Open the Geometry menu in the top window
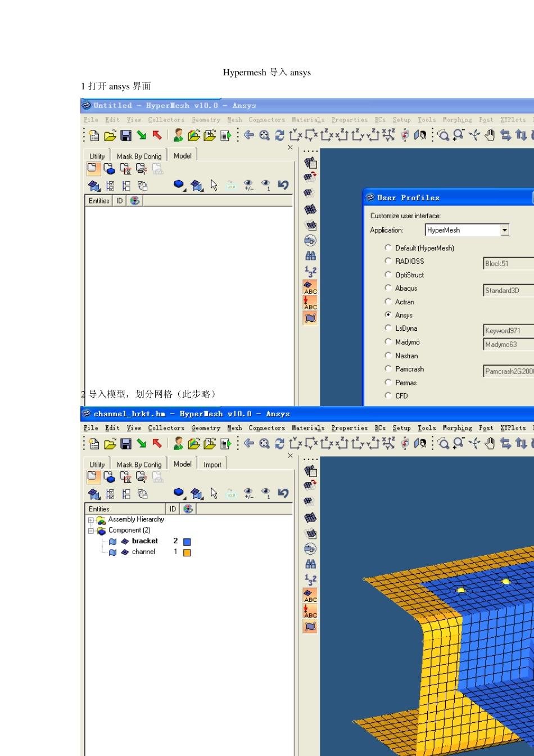 tap(206, 120)
